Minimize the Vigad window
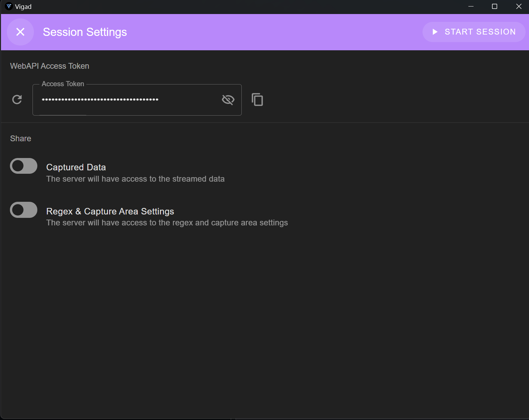 [x=471, y=6]
